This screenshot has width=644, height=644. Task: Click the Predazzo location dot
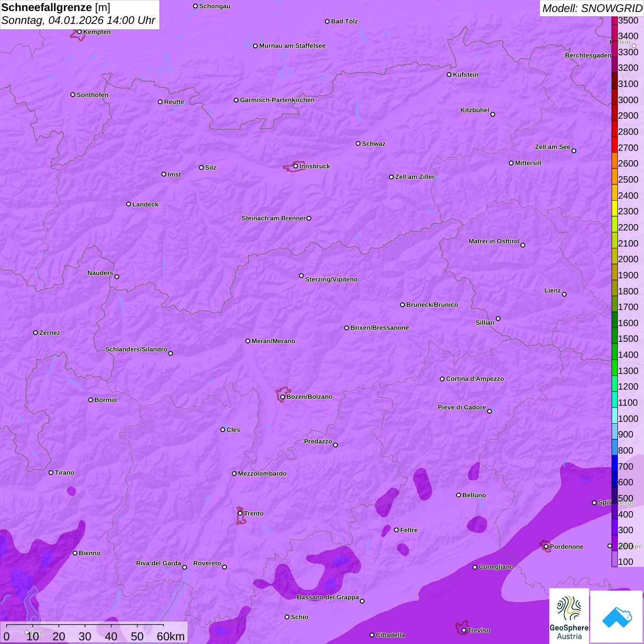tap(335, 445)
